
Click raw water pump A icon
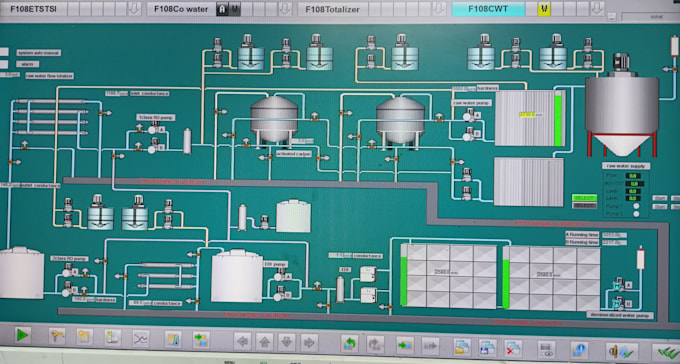[x=469, y=116]
